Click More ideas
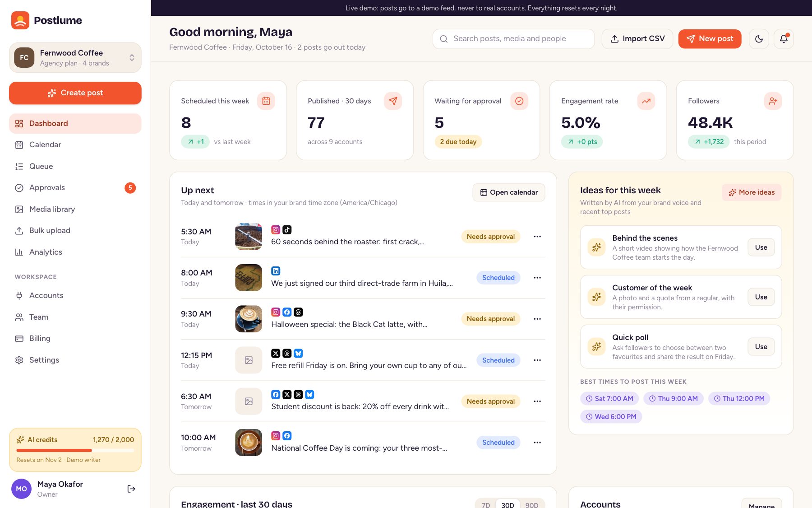The width and height of the screenshot is (812, 508). coord(752,192)
